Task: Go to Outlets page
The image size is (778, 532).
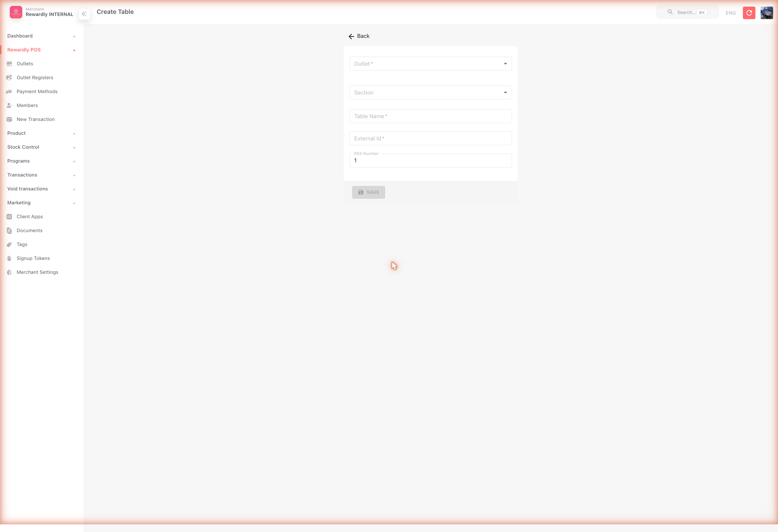Action: tap(25, 64)
